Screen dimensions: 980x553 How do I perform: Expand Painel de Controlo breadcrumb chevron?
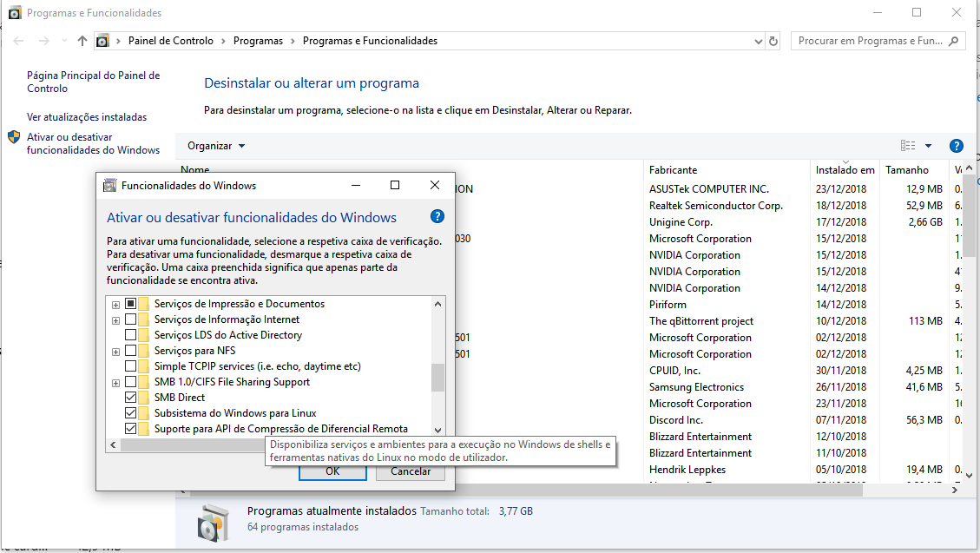point(223,41)
